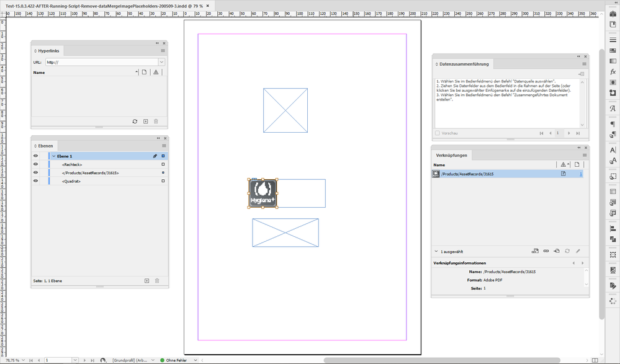This screenshot has width=620, height=364.
Task: Show next link in Verknüpfungsinformationen
Action: [x=582, y=263]
